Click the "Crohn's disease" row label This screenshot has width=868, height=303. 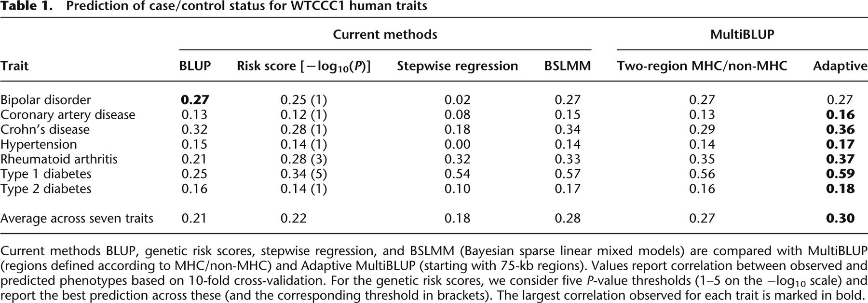(x=45, y=129)
